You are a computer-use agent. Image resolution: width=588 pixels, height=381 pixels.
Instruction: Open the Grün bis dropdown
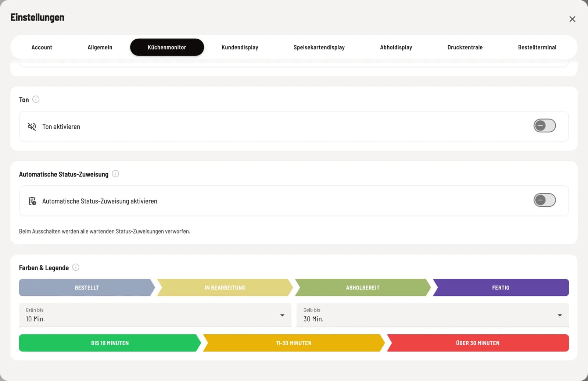click(x=155, y=315)
